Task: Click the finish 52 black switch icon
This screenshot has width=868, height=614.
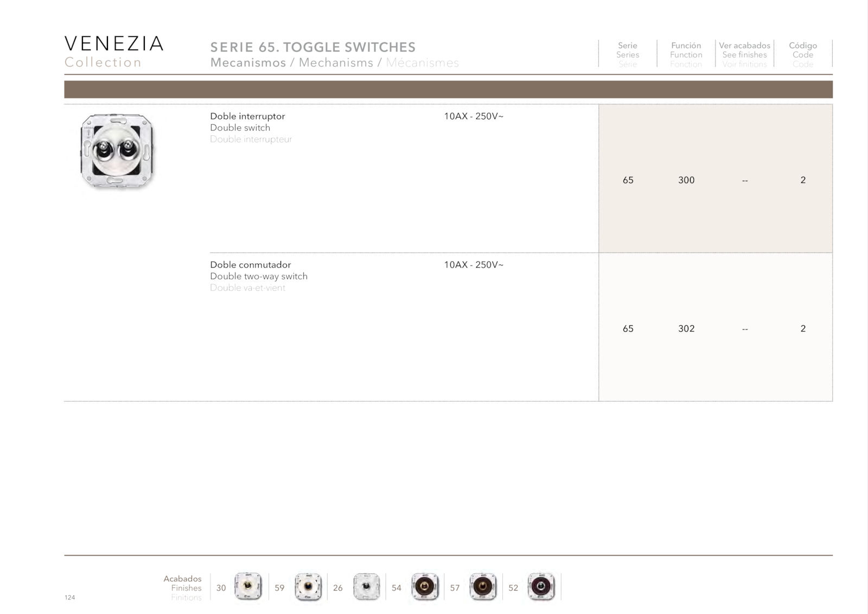Action: click(541, 587)
